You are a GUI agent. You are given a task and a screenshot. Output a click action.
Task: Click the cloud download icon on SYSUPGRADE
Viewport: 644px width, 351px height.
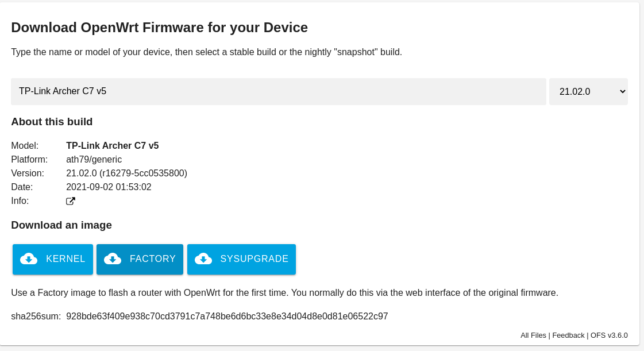click(x=203, y=259)
